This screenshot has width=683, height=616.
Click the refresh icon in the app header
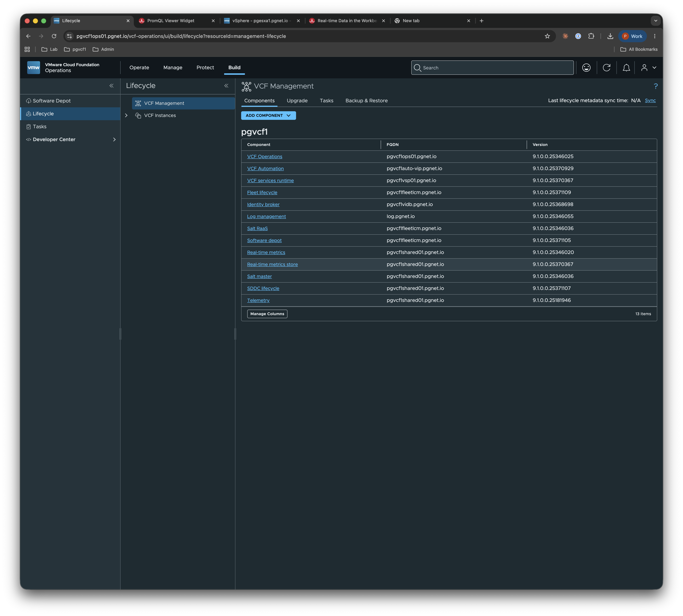[x=606, y=68]
